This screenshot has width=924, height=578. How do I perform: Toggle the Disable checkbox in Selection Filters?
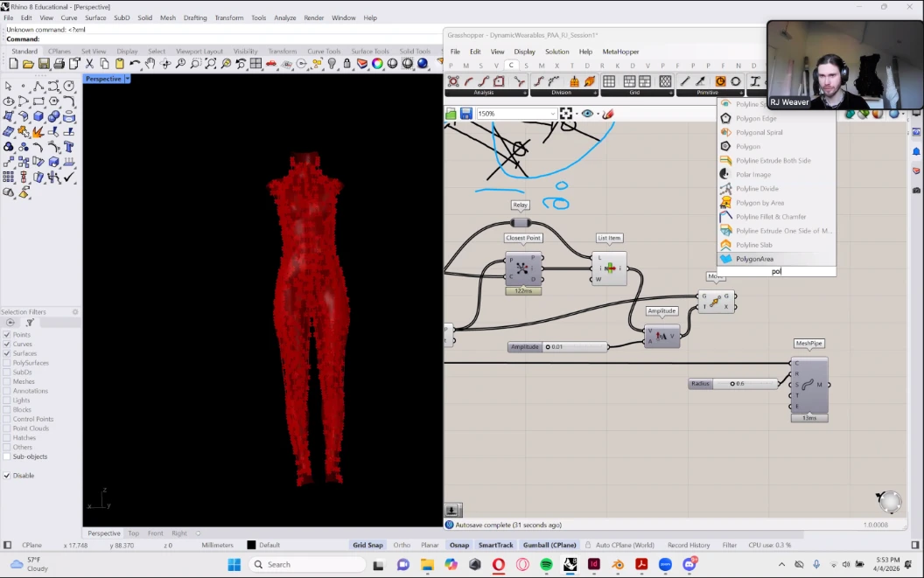[x=7, y=476]
